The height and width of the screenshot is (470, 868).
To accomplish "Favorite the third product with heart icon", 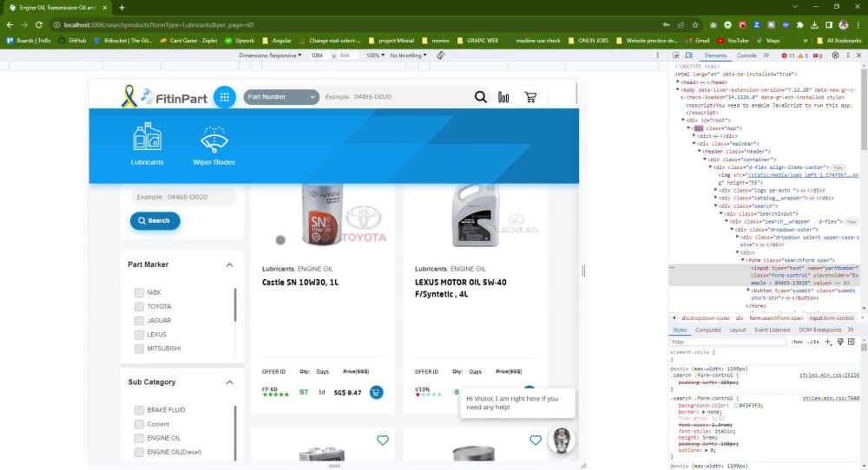I will tap(383, 441).
